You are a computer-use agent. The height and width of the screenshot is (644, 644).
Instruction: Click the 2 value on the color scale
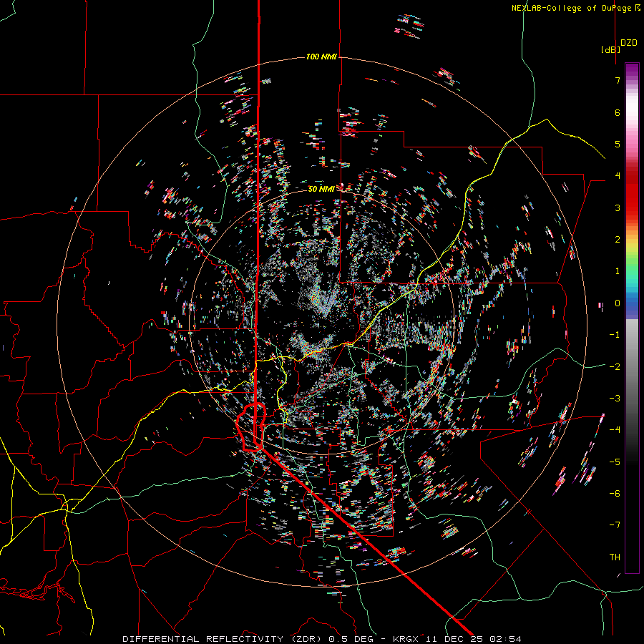point(618,240)
